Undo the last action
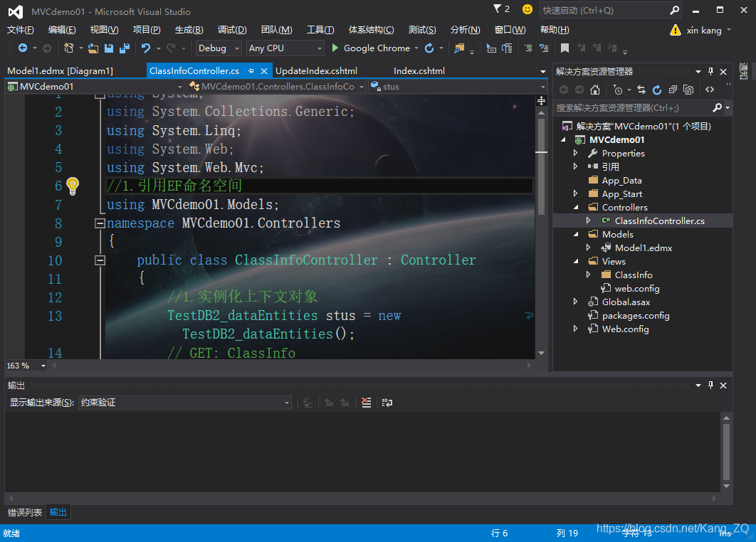The height and width of the screenshot is (542, 756). [x=146, y=48]
